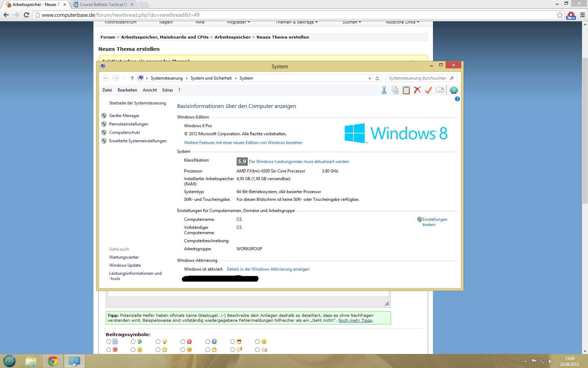
Task: Select the thumbs down post symbol
Action: pos(232,349)
